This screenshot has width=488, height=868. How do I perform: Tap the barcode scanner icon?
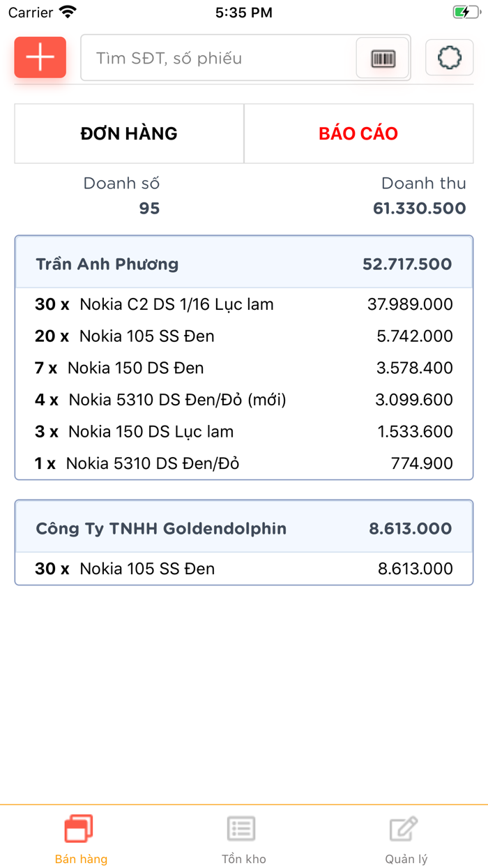click(x=383, y=58)
